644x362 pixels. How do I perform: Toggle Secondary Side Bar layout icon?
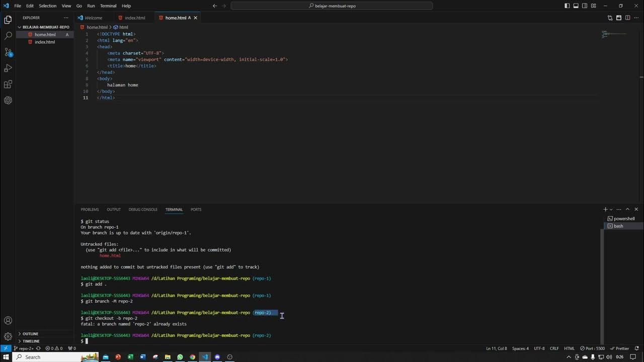[x=585, y=6]
